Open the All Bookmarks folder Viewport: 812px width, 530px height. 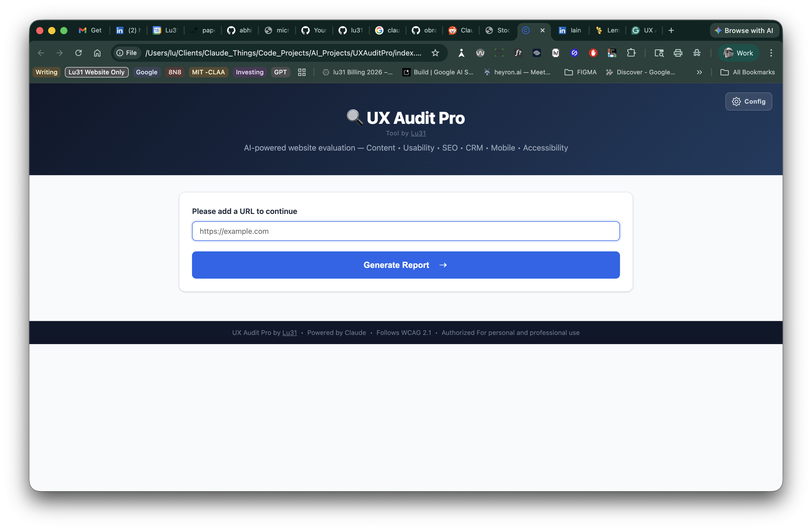(x=747, y=72)
